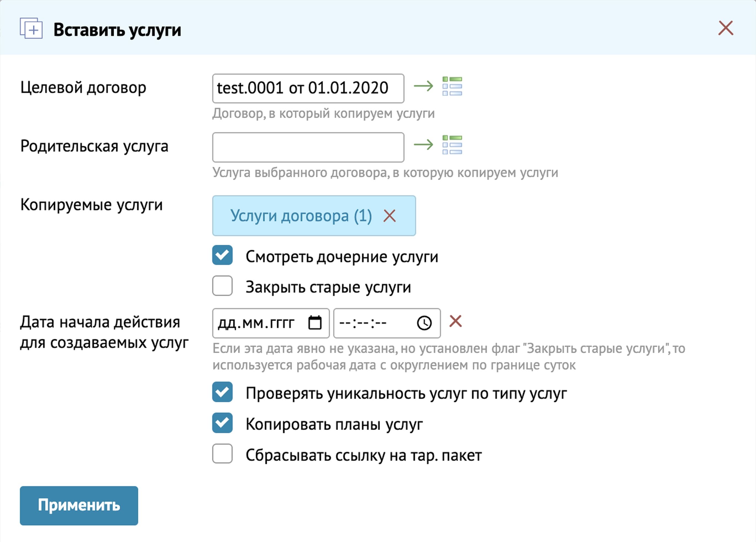
Task: Uncheck Смотреть дочерние услуги
Action: click(222, 255)
